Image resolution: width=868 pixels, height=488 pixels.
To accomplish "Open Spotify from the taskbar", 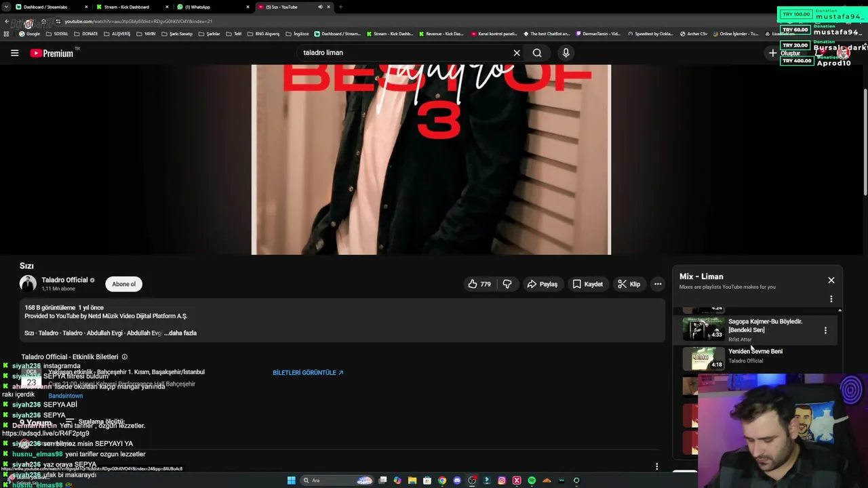I will [x=532, y=481].
